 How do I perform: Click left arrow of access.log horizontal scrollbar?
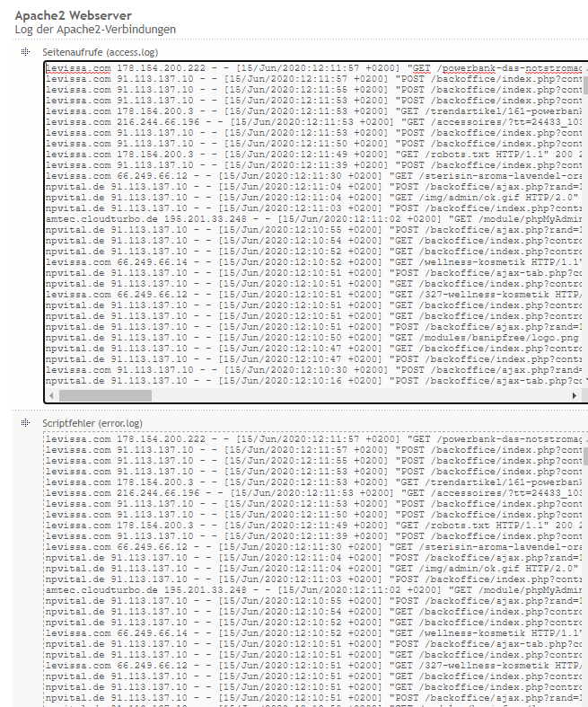pos(51,395)
